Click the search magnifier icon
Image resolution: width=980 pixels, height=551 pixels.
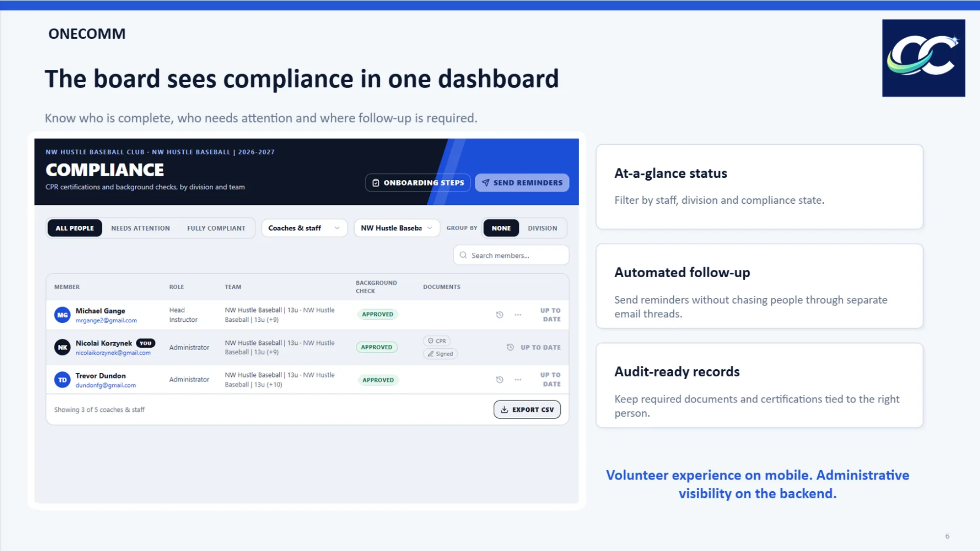463,255
